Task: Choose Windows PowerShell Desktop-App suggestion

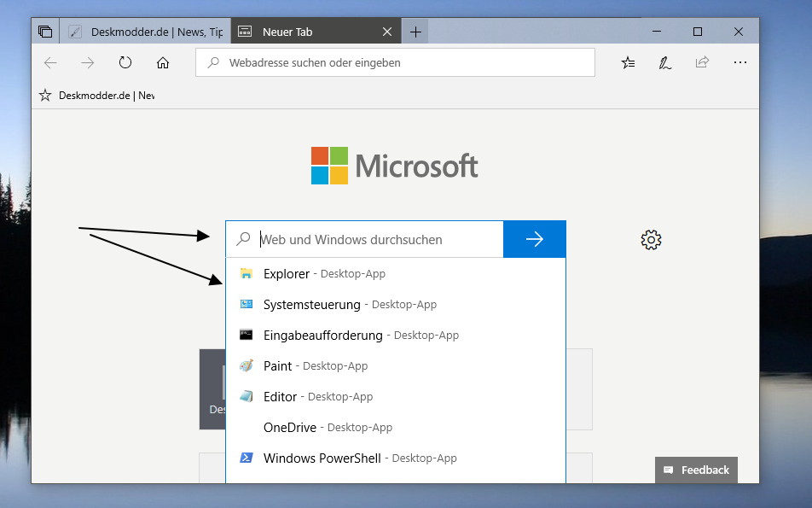Action: coord(396,458)
